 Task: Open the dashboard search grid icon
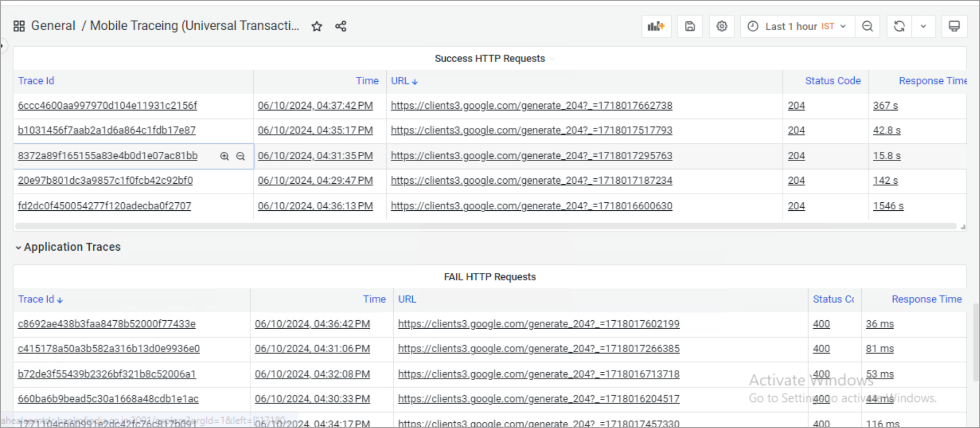(19, 26)
